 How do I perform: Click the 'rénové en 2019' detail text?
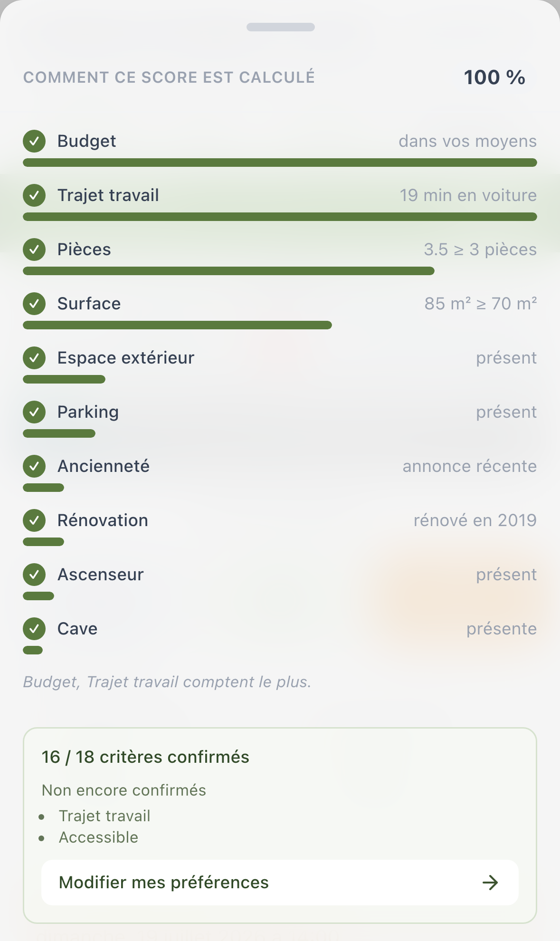[475, 520]
